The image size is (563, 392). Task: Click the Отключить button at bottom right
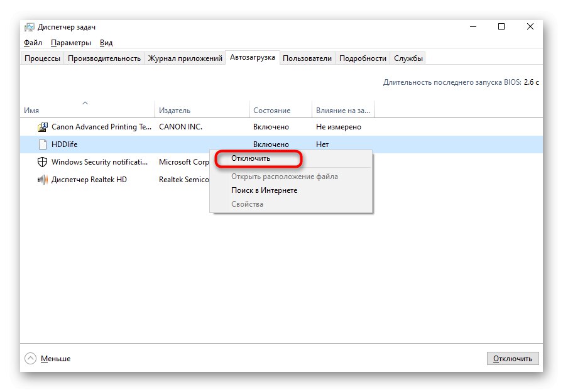513,358
